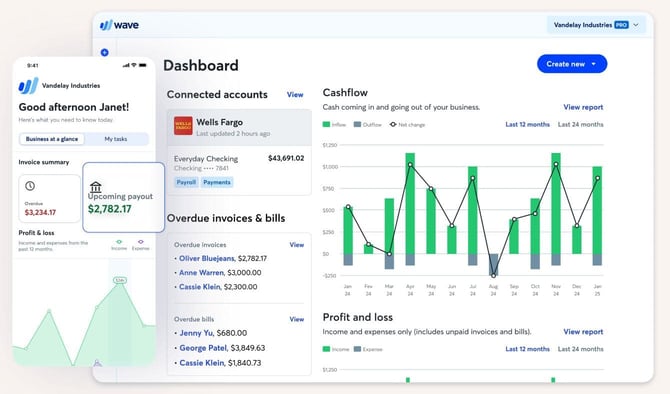670x394 pixels.
Task: Toggle Net change legend marker in Cashflow
Action: pos(393,125)
